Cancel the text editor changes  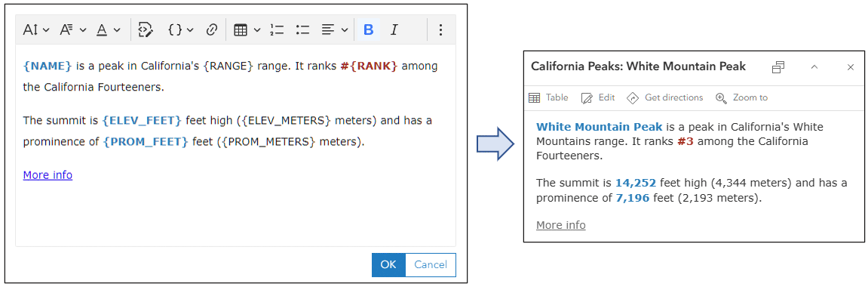[431, 265]
